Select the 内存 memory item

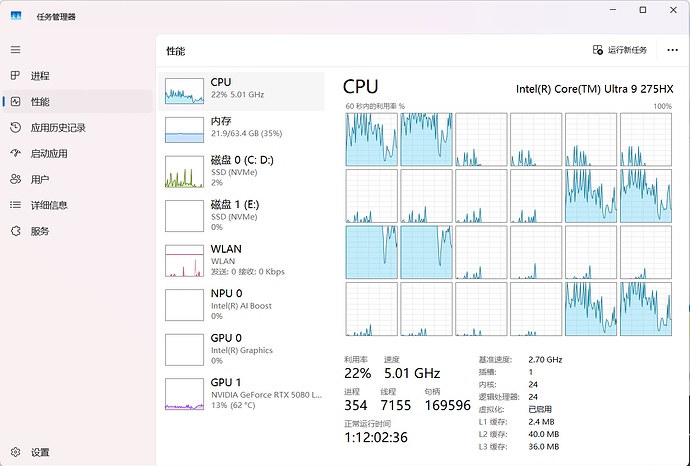[x=243, y=127]
